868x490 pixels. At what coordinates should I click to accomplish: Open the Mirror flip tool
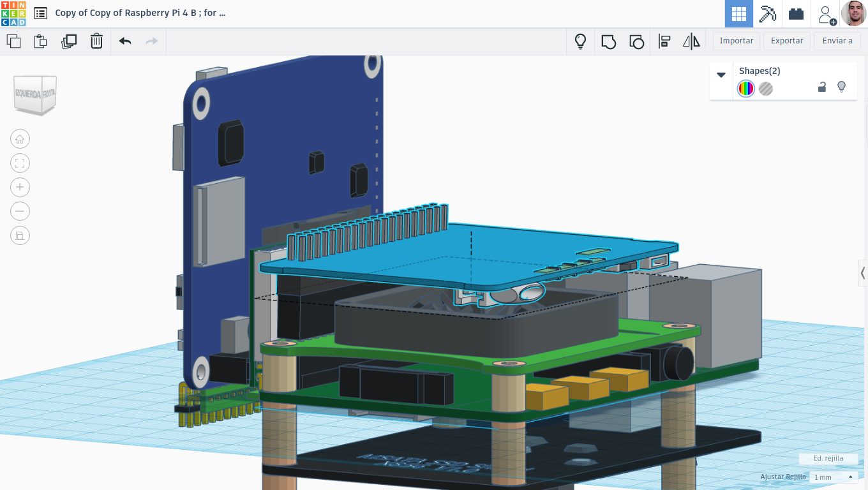(x=691, y=41)
